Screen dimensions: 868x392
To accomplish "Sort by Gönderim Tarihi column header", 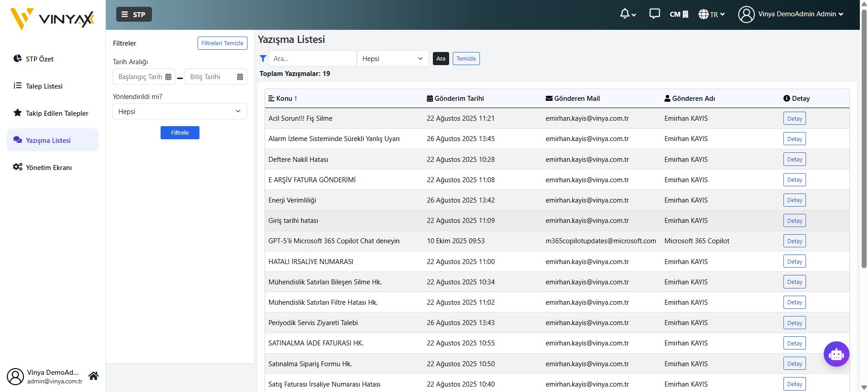I will coord(455,99).
